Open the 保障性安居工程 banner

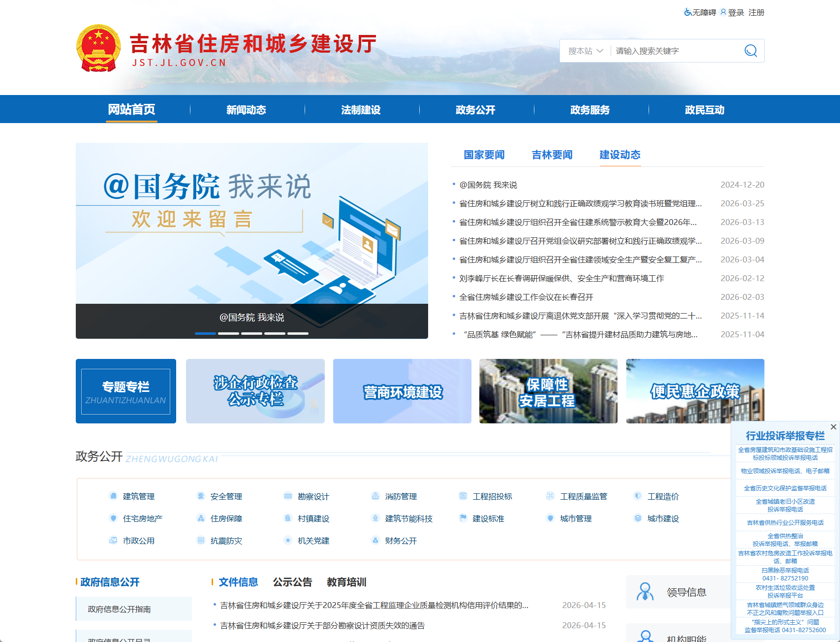click(548, 391)
